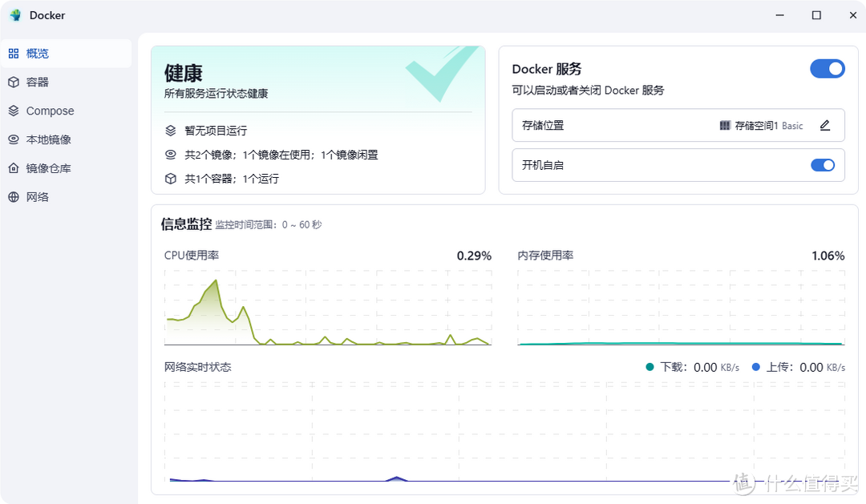Open the 概览 overview sidebar item

(x=66, y=54)
